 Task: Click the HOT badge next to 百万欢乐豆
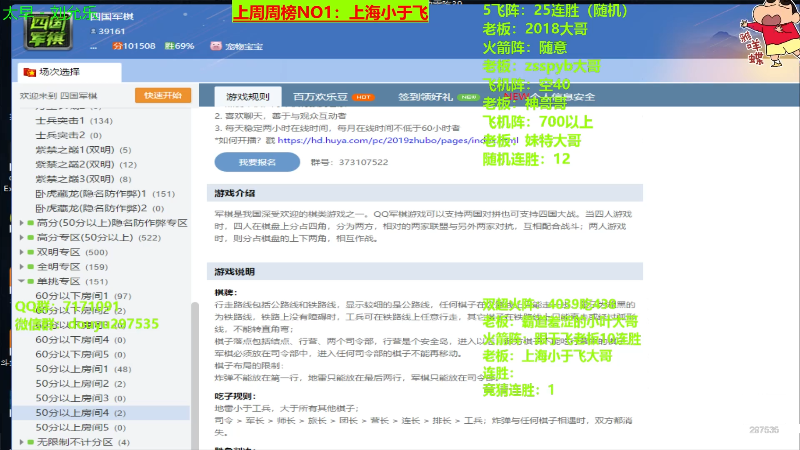point(363,97)
